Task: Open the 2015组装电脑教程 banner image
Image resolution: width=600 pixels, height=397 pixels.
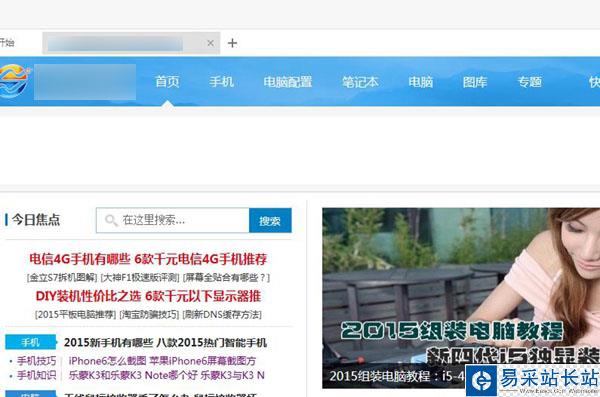Action: (x=461, y=298)
